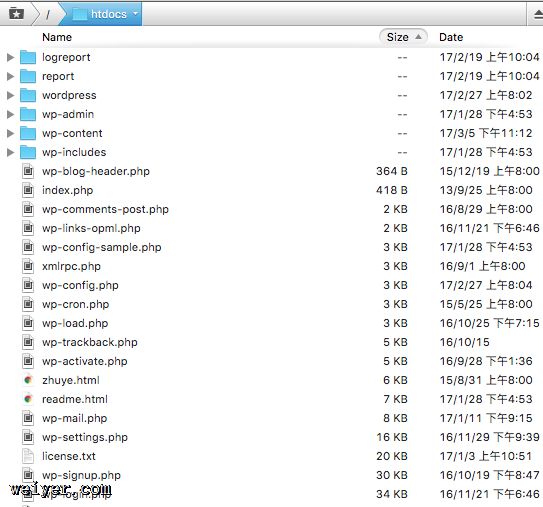The height and width of the screenshot is (507, 543).
Task: Expand the wordpress folder triangle
Action: pyautogui.click(x=10, y=95)
